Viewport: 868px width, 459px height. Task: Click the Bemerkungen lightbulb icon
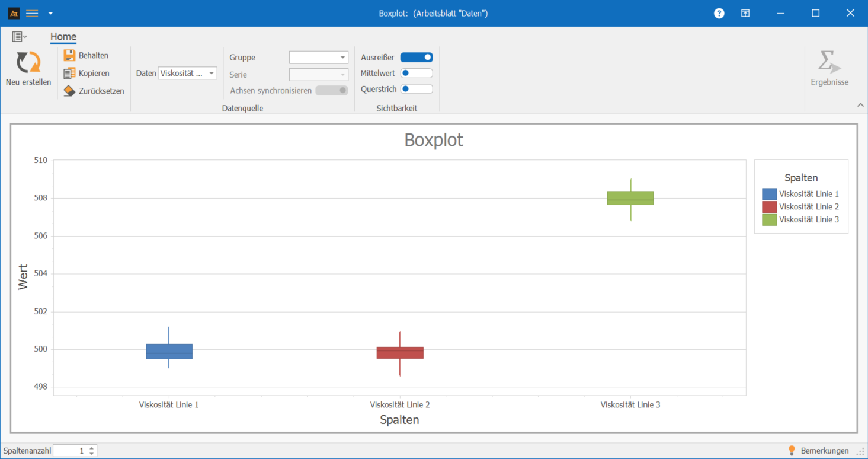pos(791,451)
